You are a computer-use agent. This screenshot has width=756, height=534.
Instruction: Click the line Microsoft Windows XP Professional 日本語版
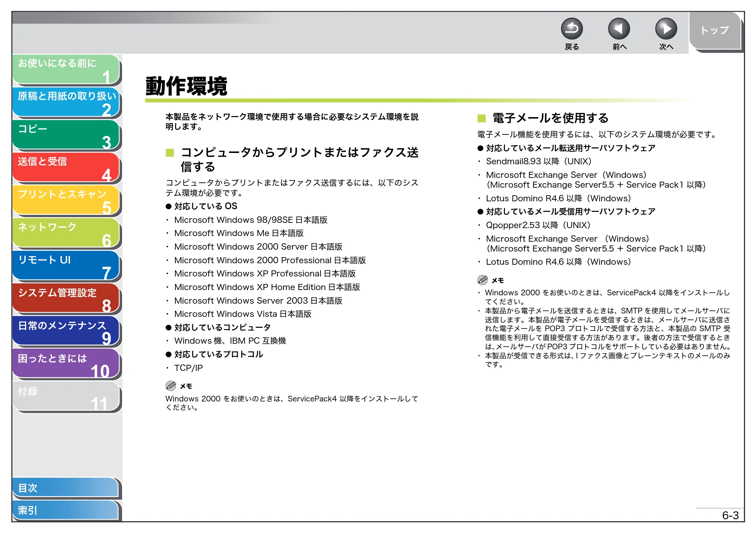point(265,273)
